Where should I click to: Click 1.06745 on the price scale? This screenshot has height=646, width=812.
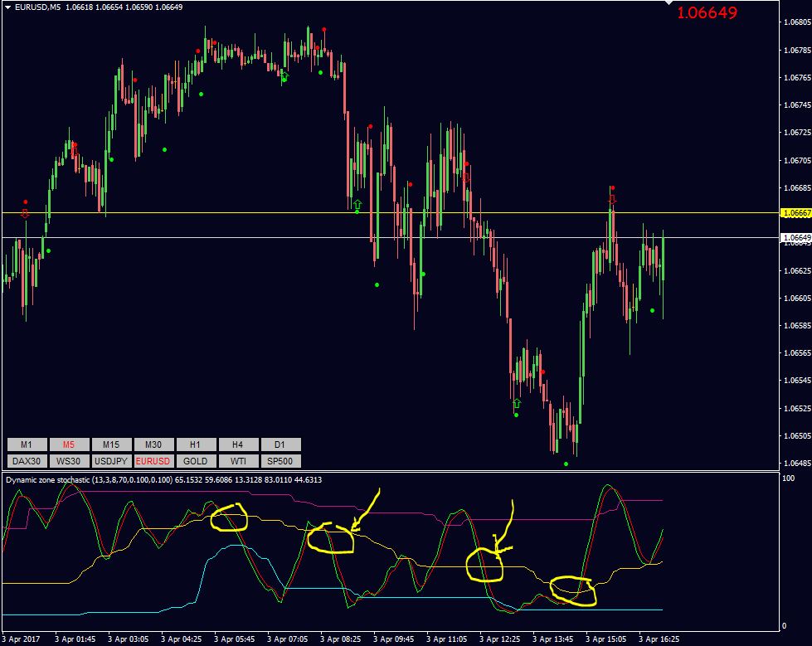coord(798,105)
